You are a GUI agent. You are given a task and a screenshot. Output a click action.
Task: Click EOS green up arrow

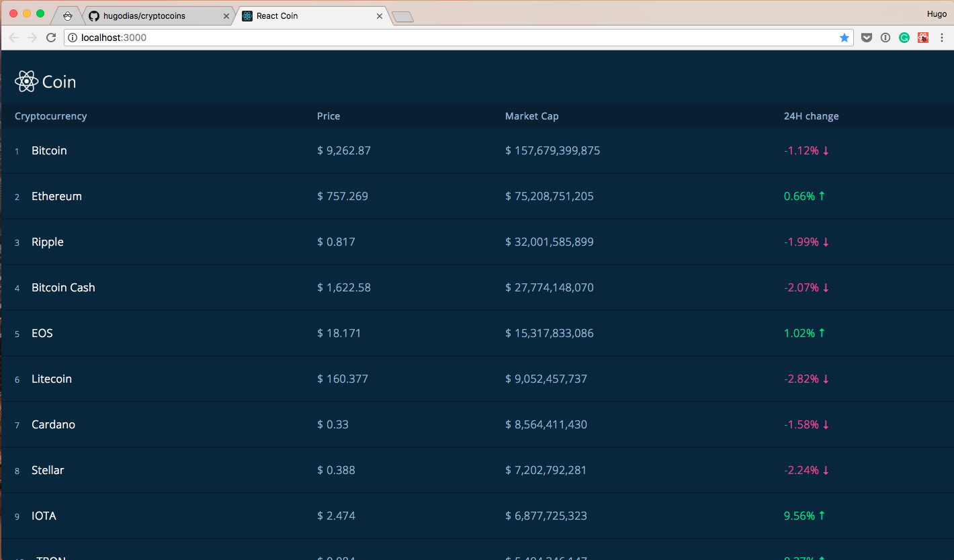[822, 333]
